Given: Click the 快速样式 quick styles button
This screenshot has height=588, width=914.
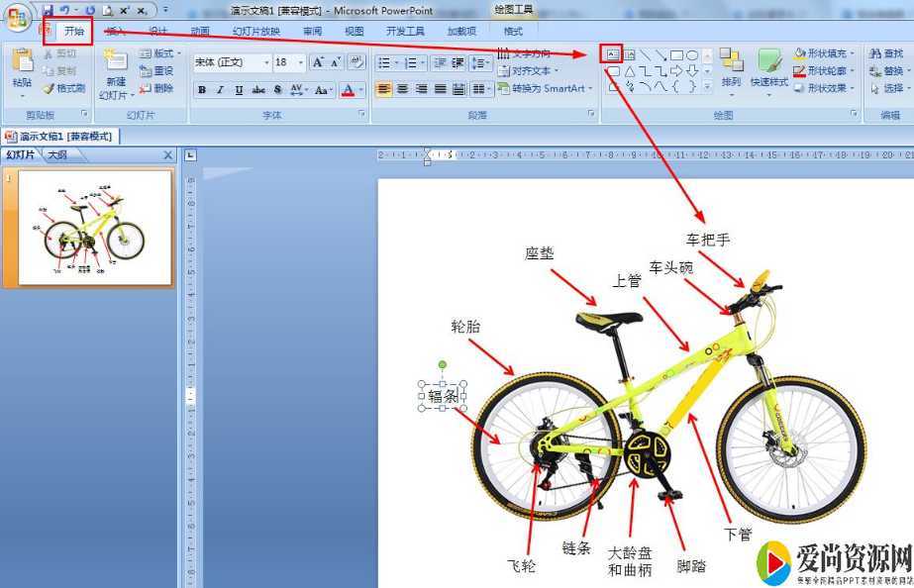Looking at the screenshot, I should click(769, 67).
